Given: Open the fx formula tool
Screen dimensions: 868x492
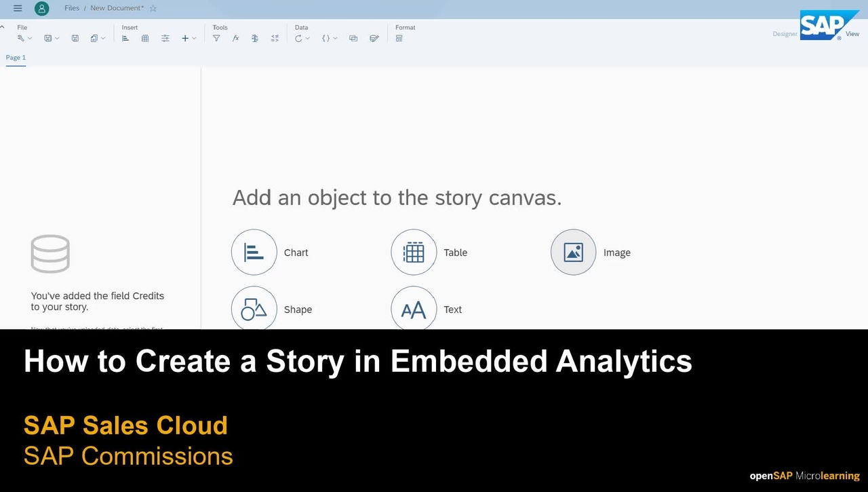Looking at the screenshot, I should pos(235,39).
